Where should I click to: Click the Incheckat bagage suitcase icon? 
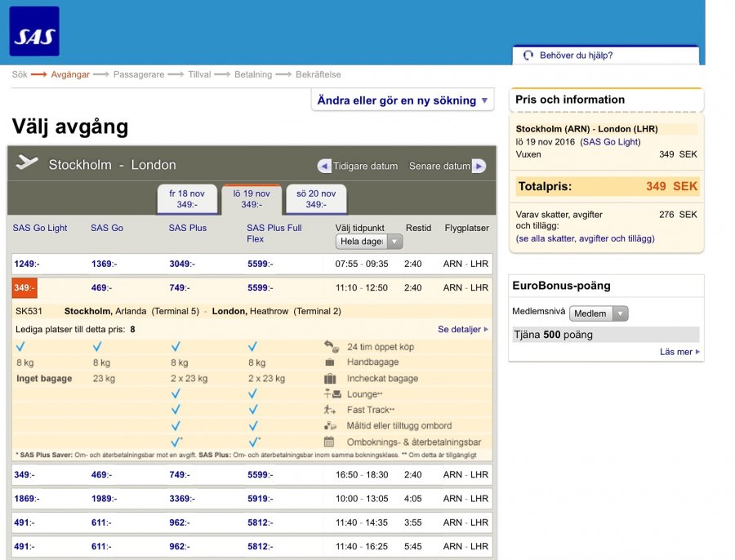click(x=330, y=379)
